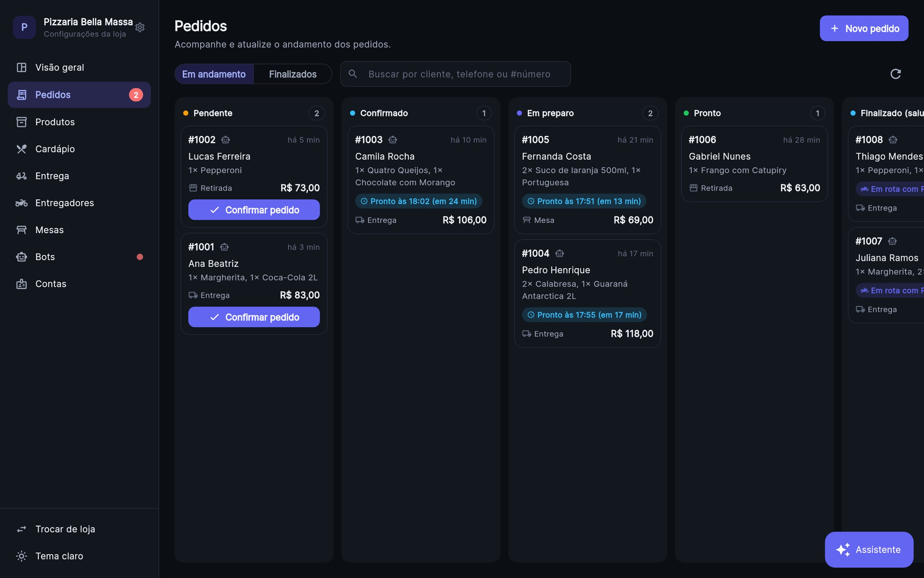Confirm order #1002 for Lucas Ferreira

pos(254,210)
